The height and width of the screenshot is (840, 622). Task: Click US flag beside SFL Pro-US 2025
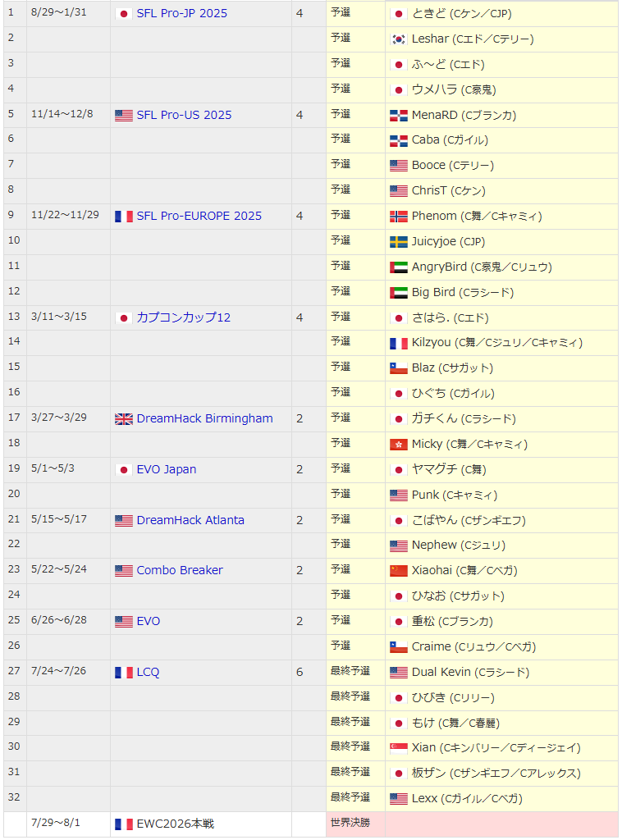coord(124,116)
